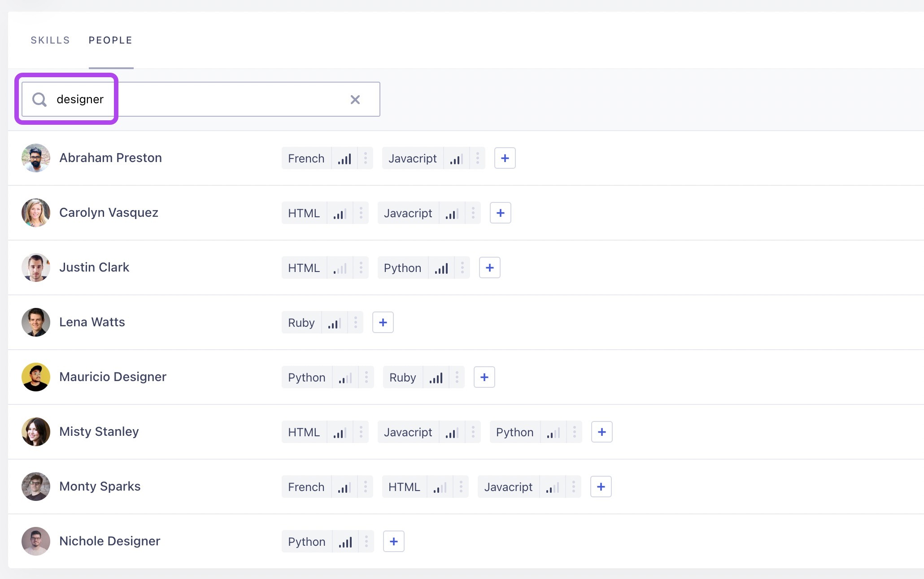Clear the designer search with the X icon

pos(355,99)
